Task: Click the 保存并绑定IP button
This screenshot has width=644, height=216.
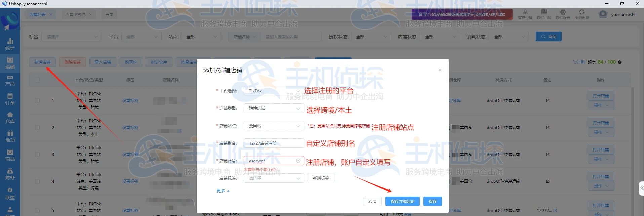Action: pyautogui.click(x=402, y=201)
